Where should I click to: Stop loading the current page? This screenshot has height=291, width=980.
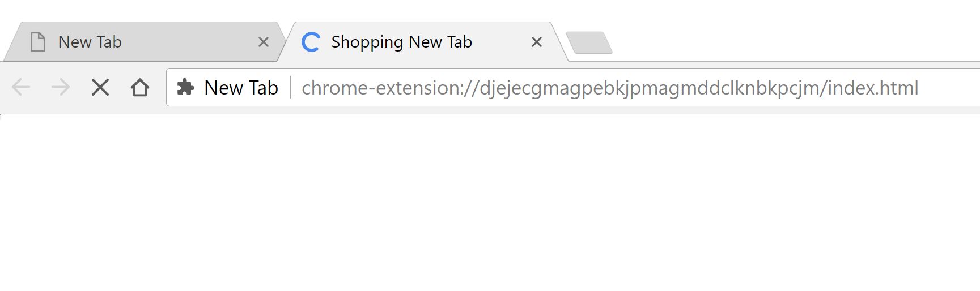pos(100,87)
